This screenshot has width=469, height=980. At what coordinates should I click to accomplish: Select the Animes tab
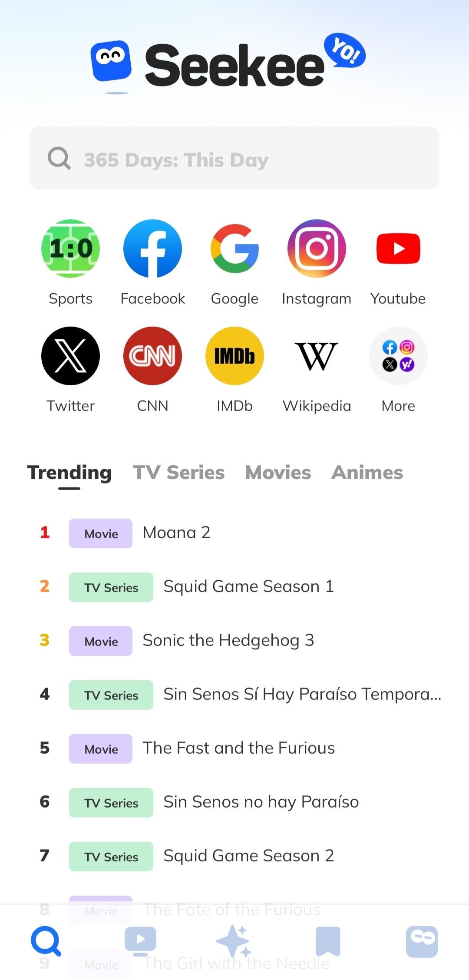point(367,473)
